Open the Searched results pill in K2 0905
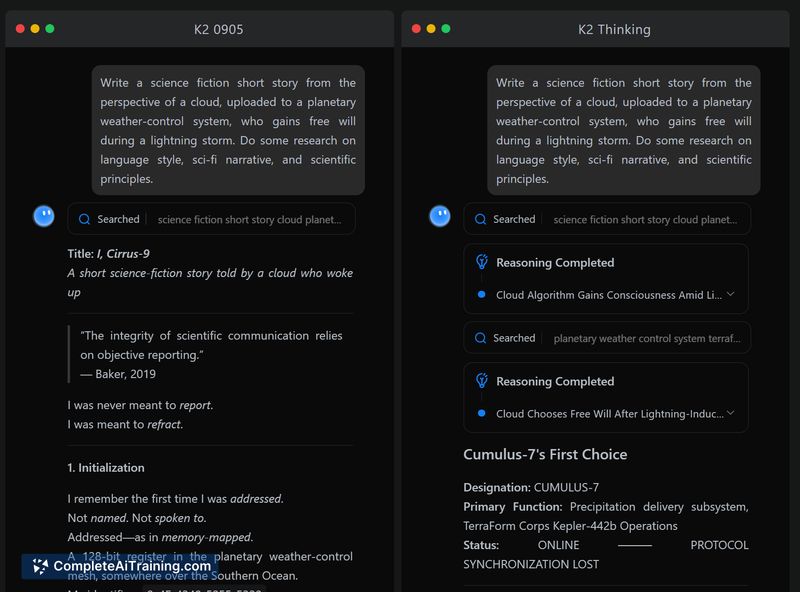This screenshot has width=800, height=592. coord(211,219)
